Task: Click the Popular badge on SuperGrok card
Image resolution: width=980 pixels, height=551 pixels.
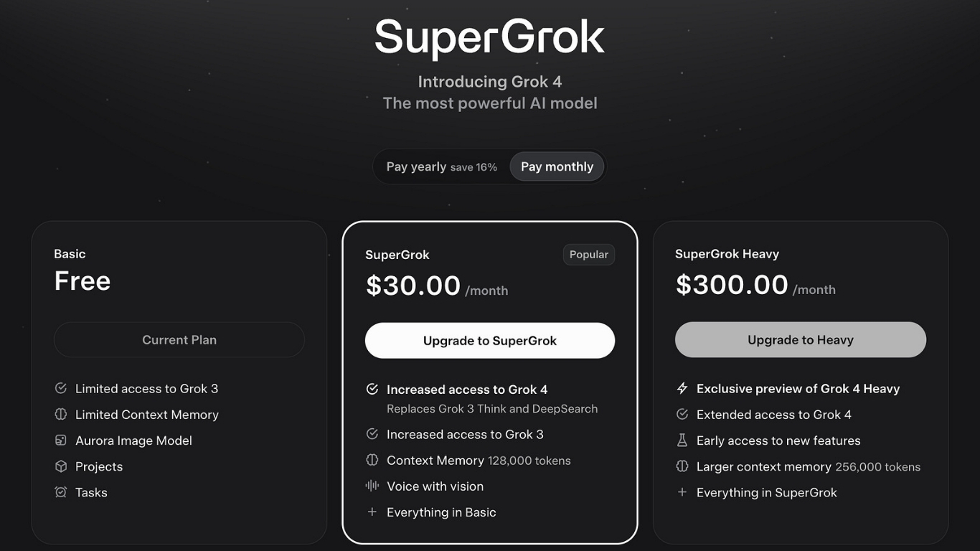Action: click(x=588, y=255)
